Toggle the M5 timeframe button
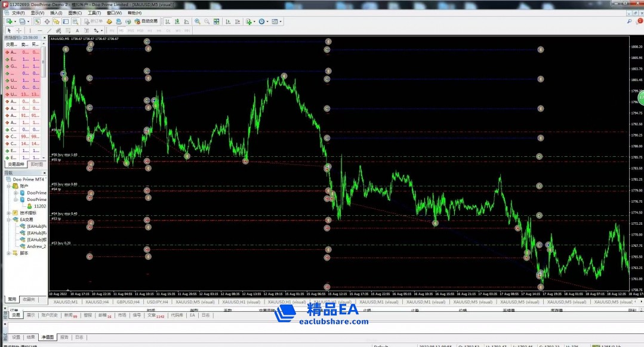 coord(121,30)
